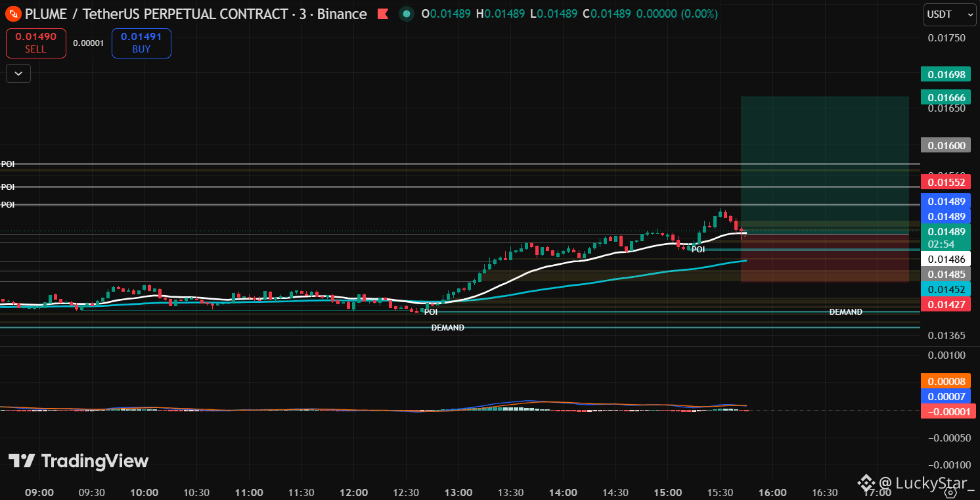Click the blue 0.00007 indicator label

[947, 396]
